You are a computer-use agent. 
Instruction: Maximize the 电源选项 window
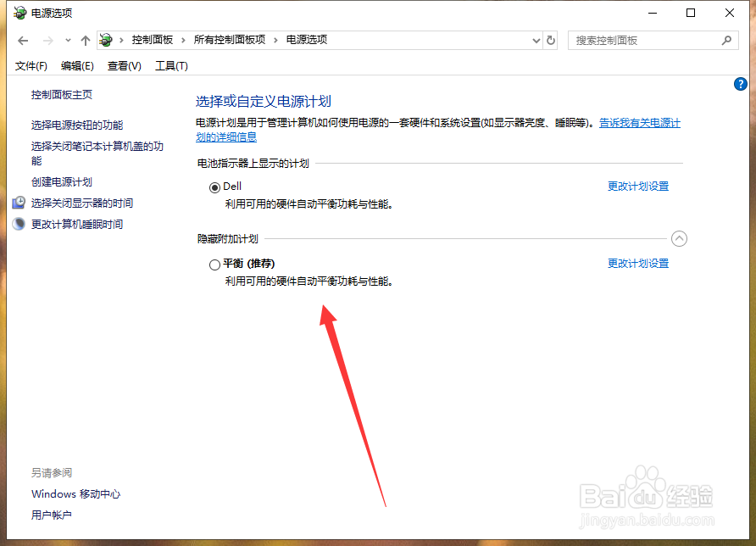tap(691, 13)
